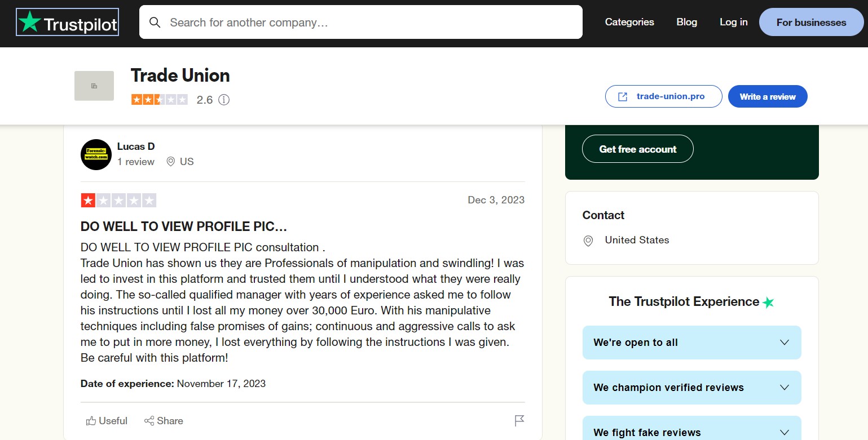The image size is (868, 440).
Task: Click the reviewer name Lucas D
Action: coord(136,146)
